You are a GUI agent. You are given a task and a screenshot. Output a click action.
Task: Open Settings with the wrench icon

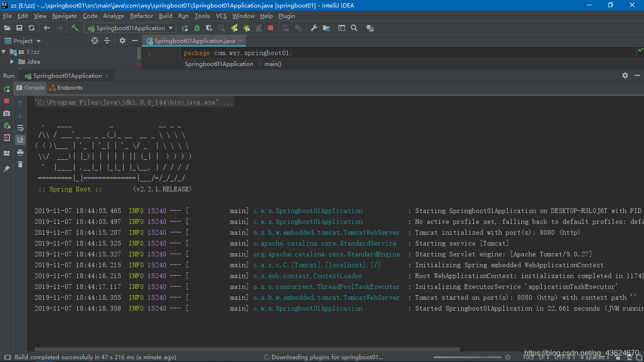tap(314, 28)
